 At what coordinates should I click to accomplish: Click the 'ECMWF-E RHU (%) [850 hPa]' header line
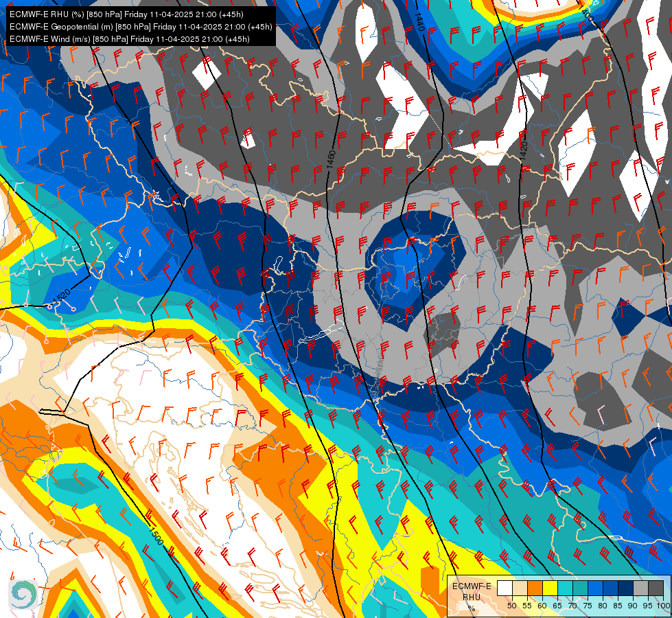pos(126,14)
